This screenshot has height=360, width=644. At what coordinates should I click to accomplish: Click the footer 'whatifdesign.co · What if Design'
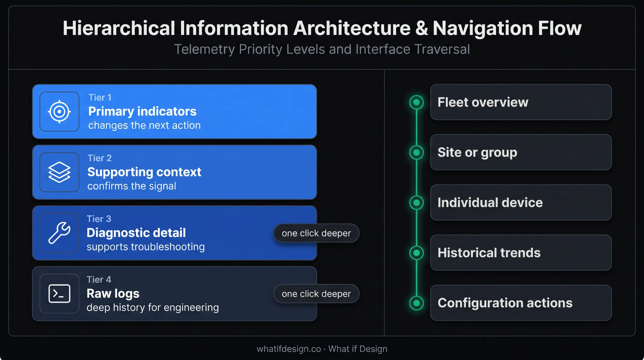(322, 349)
